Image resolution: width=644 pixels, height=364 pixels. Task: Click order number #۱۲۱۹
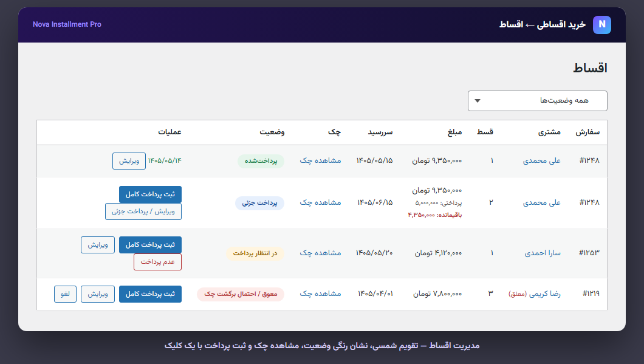(591, 294)
